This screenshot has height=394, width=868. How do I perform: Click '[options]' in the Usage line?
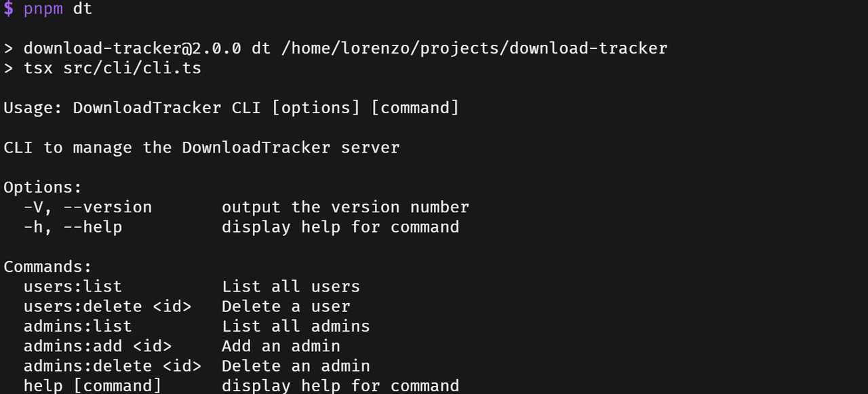(x=315, y=108)
